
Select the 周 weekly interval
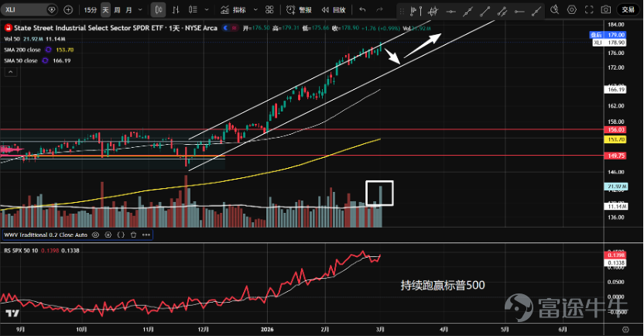[117, 10]
